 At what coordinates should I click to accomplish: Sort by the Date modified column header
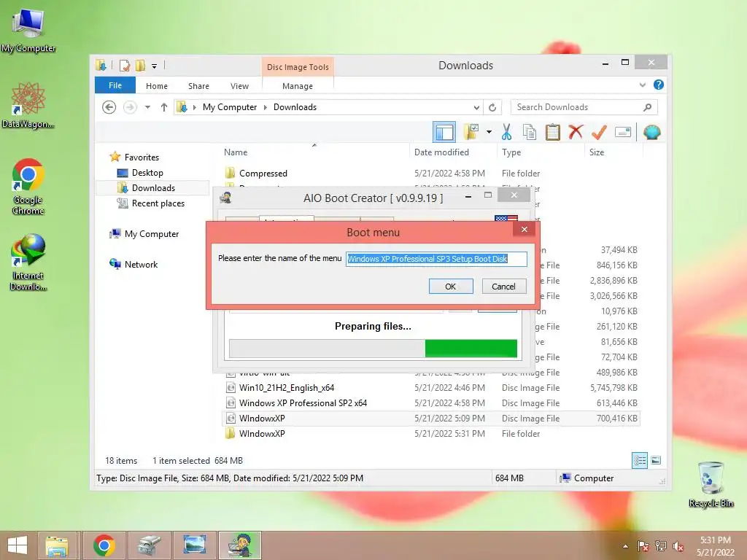pos(441,152)
